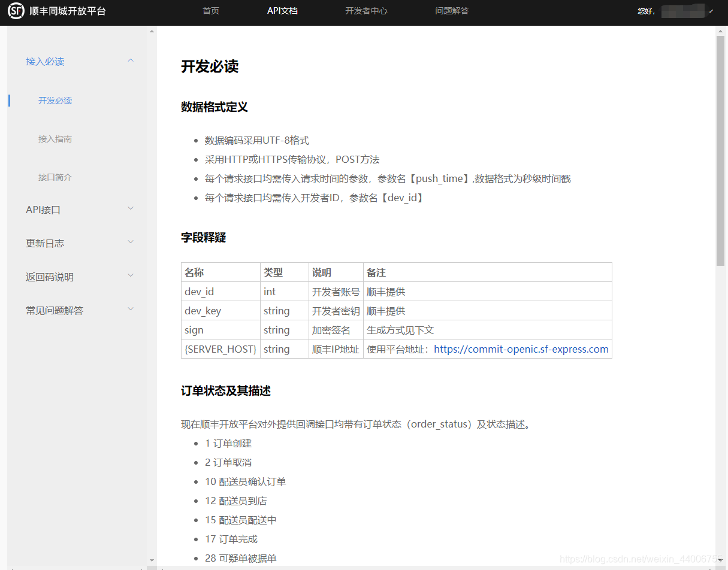Click status item 12 配送员到店

tap(236, 501)
